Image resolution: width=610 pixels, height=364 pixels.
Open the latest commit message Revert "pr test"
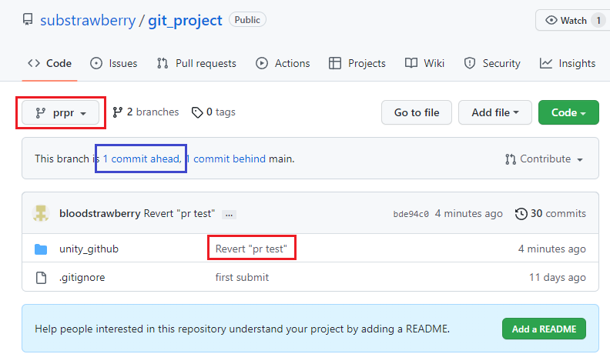tap(179, 213)
